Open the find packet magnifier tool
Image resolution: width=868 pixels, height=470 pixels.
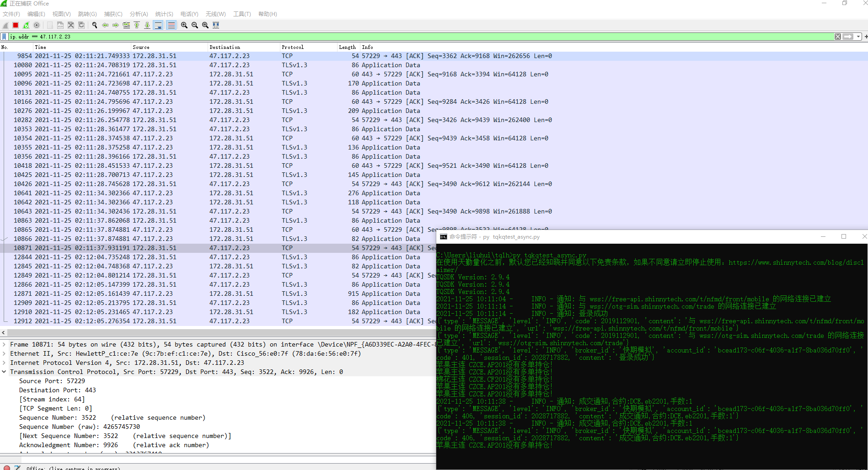coord(95,25)
